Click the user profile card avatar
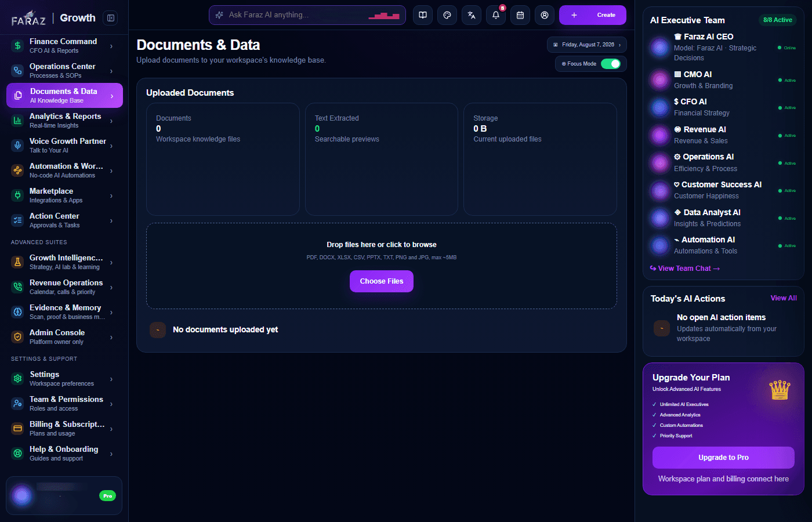This screenshot has height=522, width=812. tap(22, 495)
